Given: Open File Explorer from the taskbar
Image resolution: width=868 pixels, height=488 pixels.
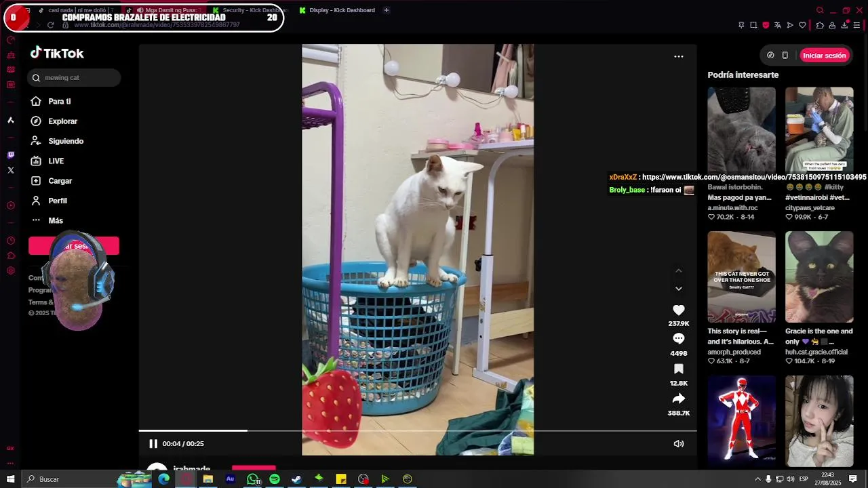Looking at the screenshot, I should [208, 479].
